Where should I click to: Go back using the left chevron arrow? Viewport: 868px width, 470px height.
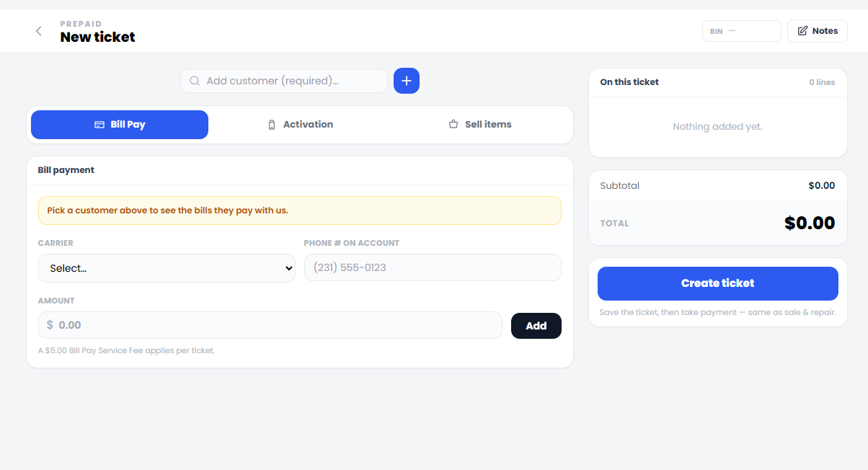point(39,31)
